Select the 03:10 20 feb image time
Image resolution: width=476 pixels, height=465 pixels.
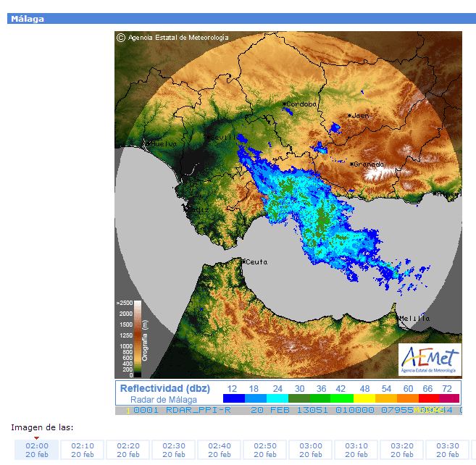[356, 450]
